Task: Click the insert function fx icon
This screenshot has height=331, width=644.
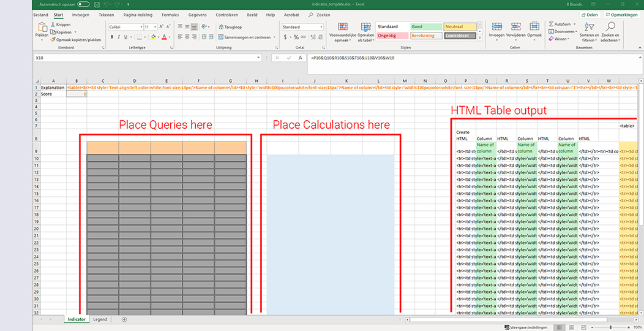Action: pos(300,58)
